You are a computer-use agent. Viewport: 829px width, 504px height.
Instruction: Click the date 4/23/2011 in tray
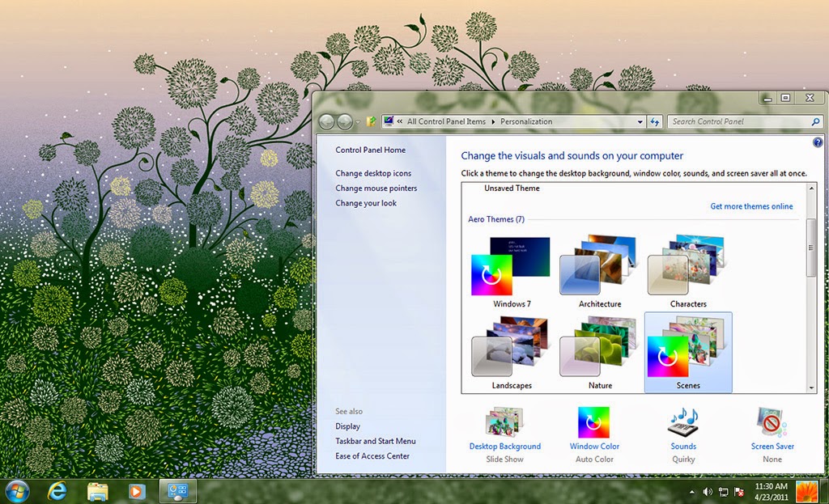771,498
